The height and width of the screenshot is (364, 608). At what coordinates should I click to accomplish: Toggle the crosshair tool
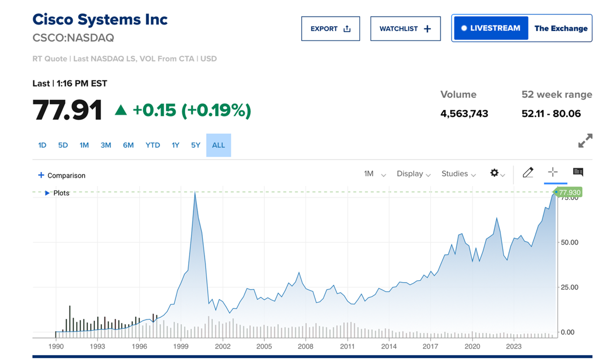553,172
